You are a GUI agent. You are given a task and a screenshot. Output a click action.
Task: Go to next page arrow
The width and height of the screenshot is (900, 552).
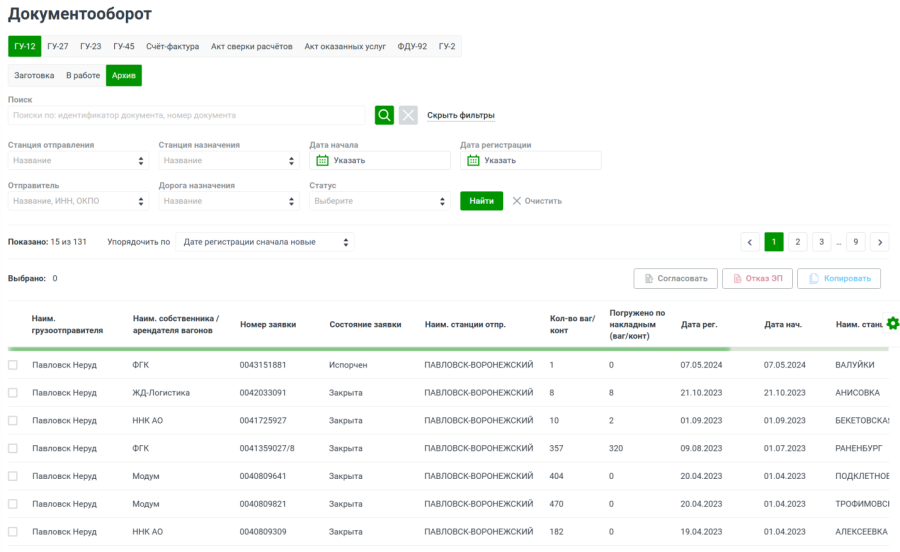click(879, 242)
